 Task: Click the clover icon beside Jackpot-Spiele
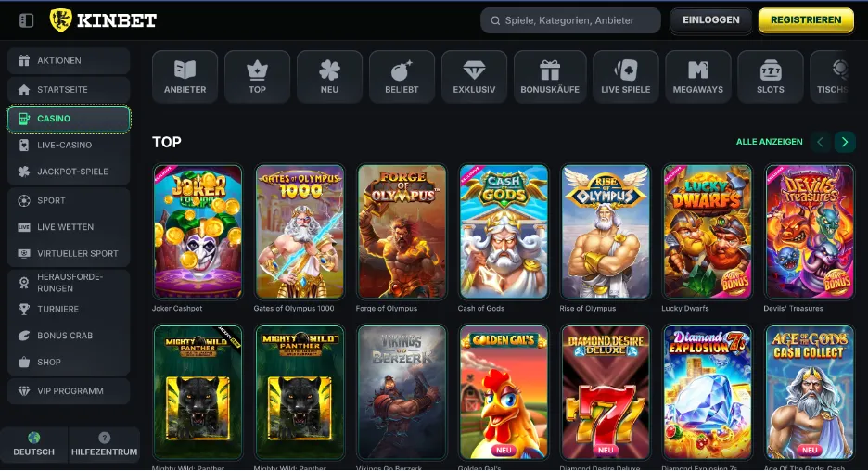point(24,172)
